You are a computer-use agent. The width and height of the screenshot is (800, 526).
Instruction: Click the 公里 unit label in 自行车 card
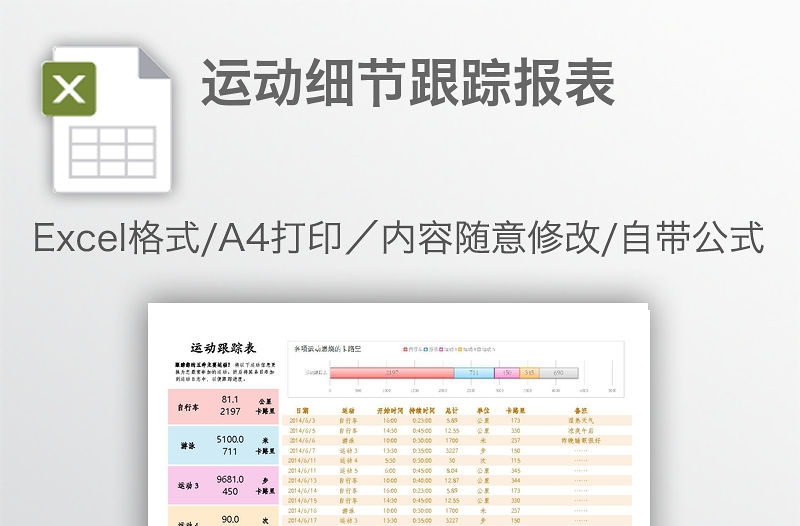tap(265, 401)
